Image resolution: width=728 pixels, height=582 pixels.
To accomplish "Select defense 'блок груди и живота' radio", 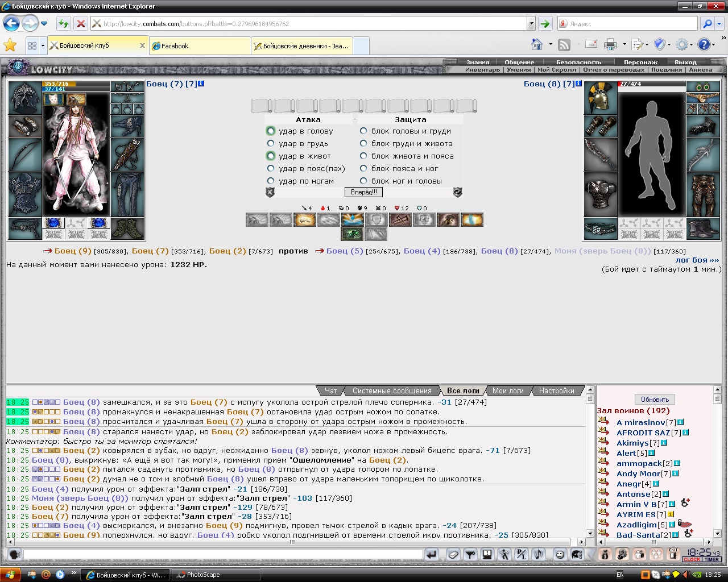I will coord(363,143).
